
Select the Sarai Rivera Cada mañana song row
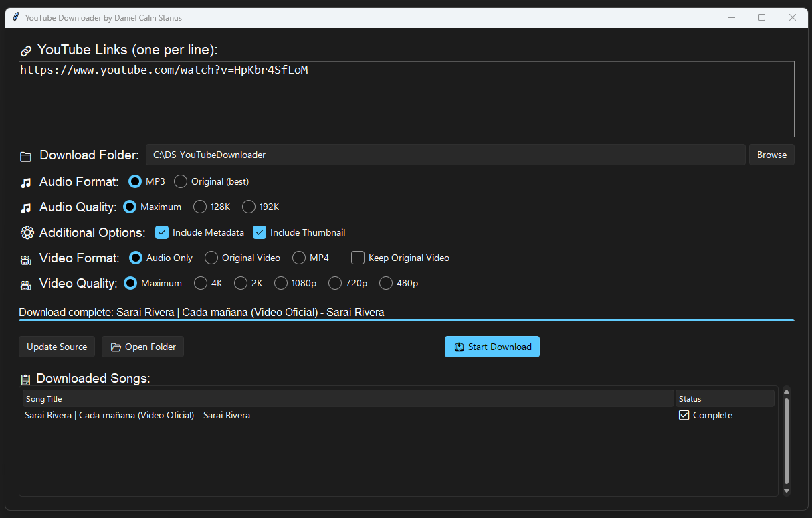pos(399,415)
